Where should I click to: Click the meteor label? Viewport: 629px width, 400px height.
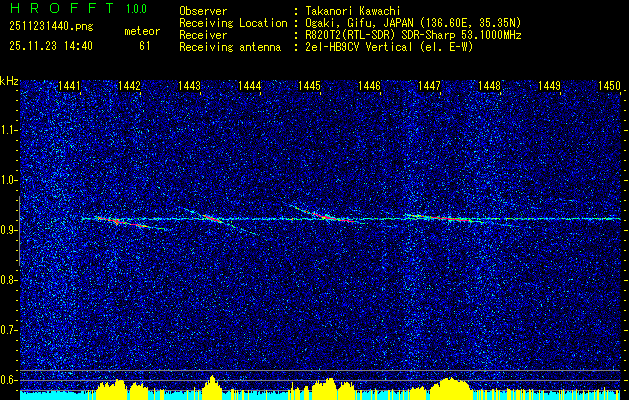coord(142,31)
